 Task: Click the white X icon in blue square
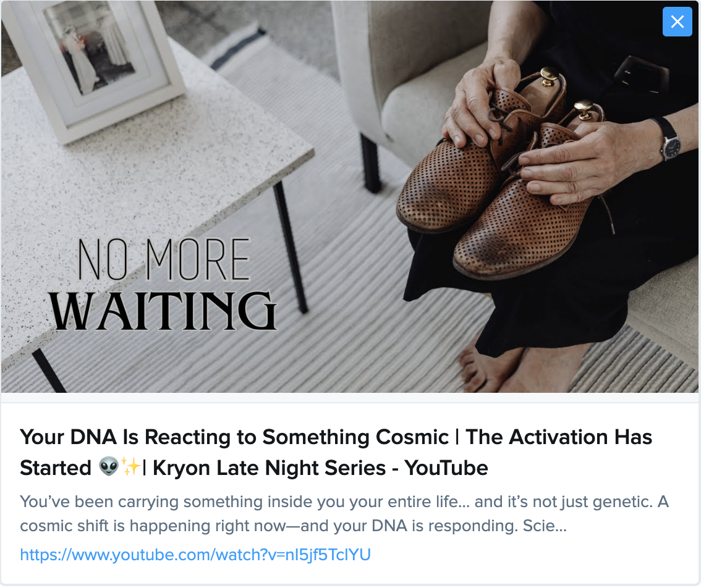677,22
